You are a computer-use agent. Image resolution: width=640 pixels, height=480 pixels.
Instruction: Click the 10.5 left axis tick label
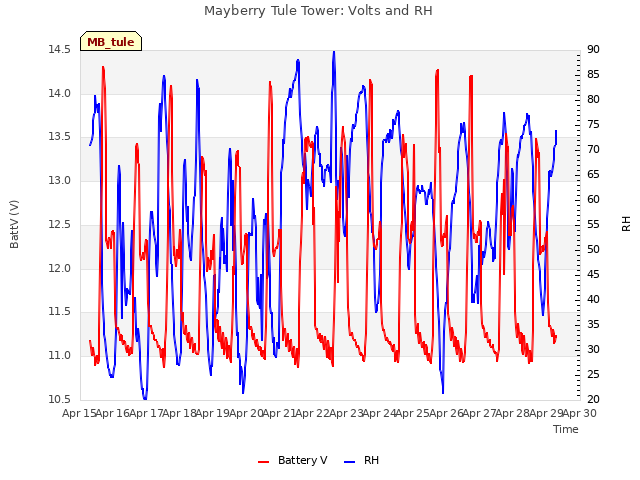pos(60,399)
